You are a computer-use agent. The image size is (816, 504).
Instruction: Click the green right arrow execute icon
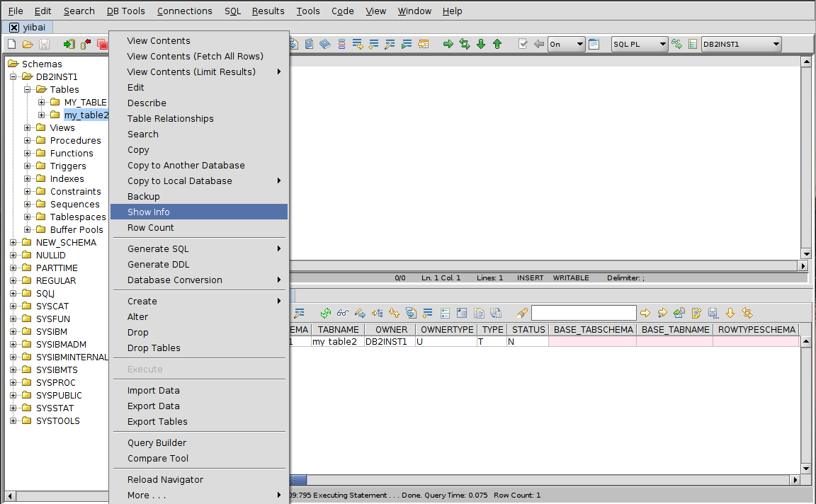point(448,44)
